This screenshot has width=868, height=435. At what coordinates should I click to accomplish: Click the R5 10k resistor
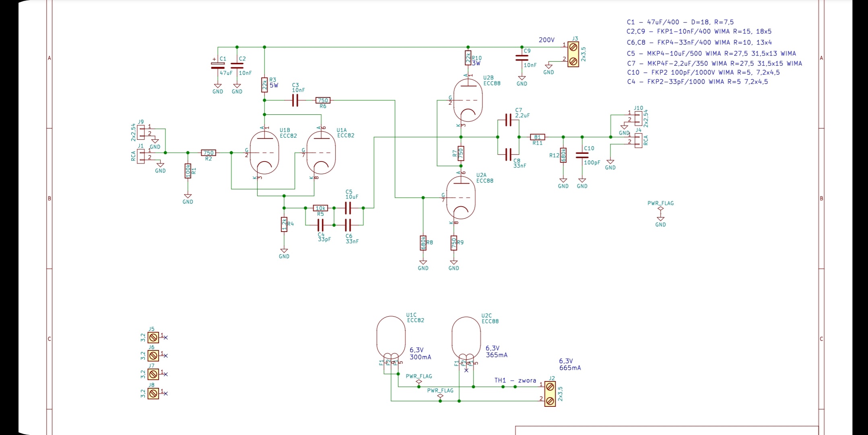[x=320, y=208]
